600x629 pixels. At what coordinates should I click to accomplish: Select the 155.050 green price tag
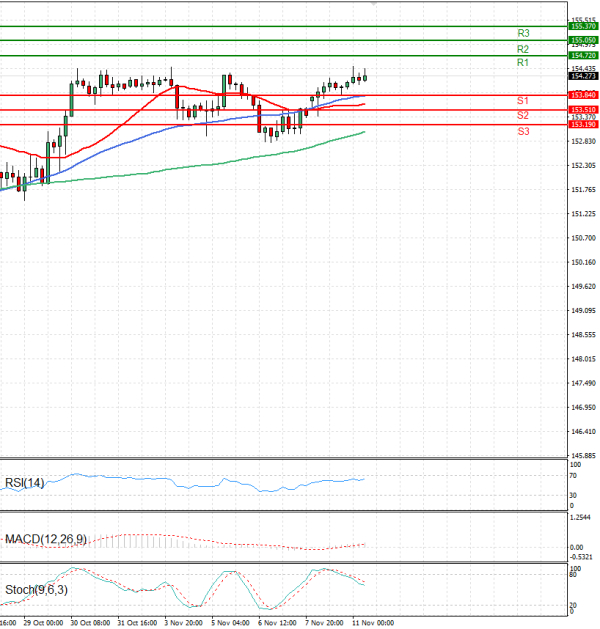583,40
